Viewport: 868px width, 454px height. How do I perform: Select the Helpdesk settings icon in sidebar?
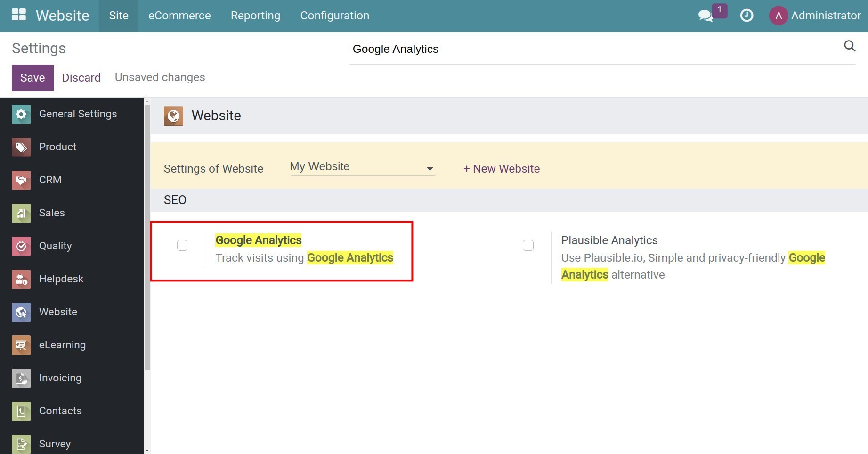(x=21, y=279)
